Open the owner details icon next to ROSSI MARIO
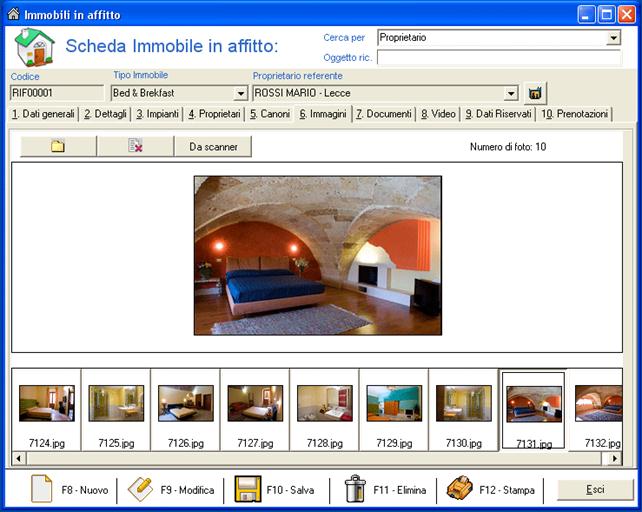642x512 pixels. point(535,93)
